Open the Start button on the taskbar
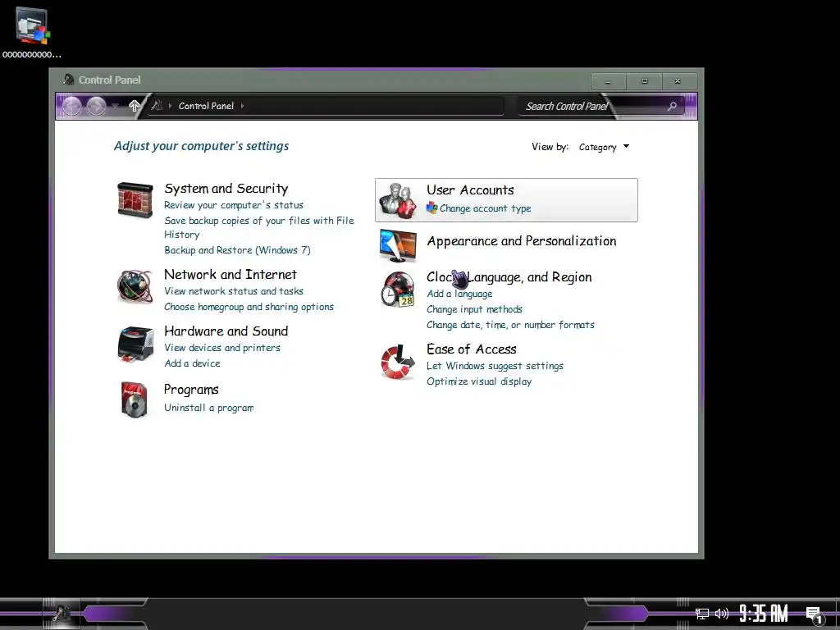Image resolution: width=840 pixels, height=630 pixels. [62, 614]
